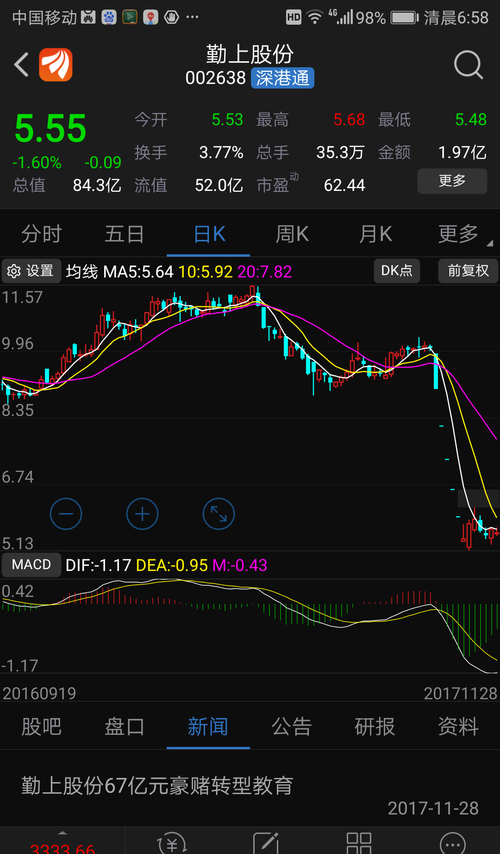Open the bottom bar edit note icon
Viewport: 500px width, 854px height.
266,843
